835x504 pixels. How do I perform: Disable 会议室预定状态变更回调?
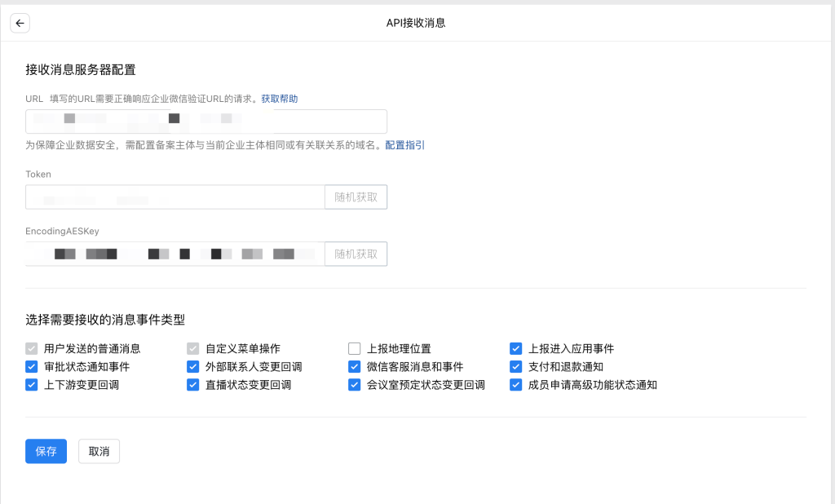click(354, 385)
